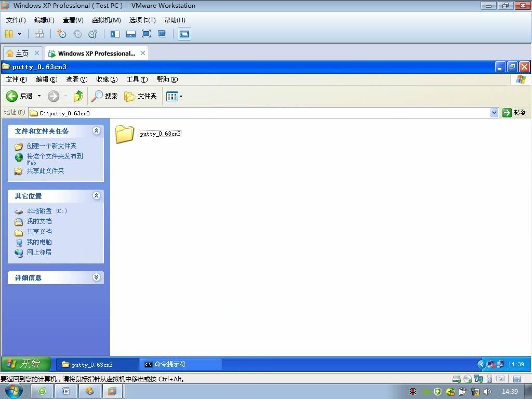Open the views dropdown button
The width and height of the screenshot is (532, 399).
pyautogui.click(x=175, y=96)
